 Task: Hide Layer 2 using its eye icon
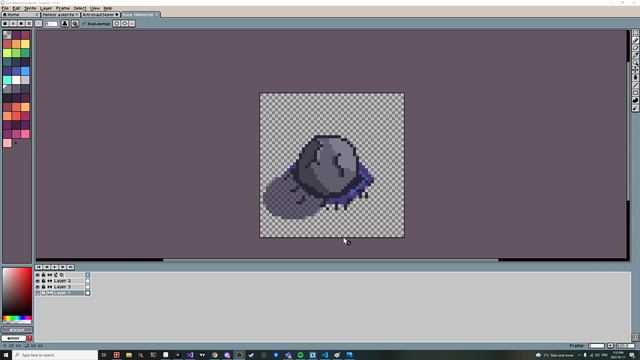38,281
